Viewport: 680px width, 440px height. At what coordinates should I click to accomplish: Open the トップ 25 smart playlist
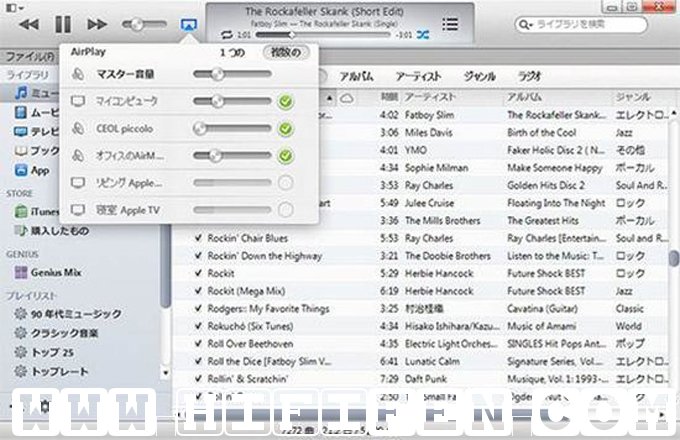coord(44,352)
